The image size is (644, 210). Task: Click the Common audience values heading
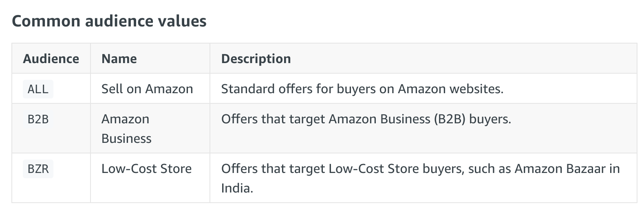pos(109,21)
